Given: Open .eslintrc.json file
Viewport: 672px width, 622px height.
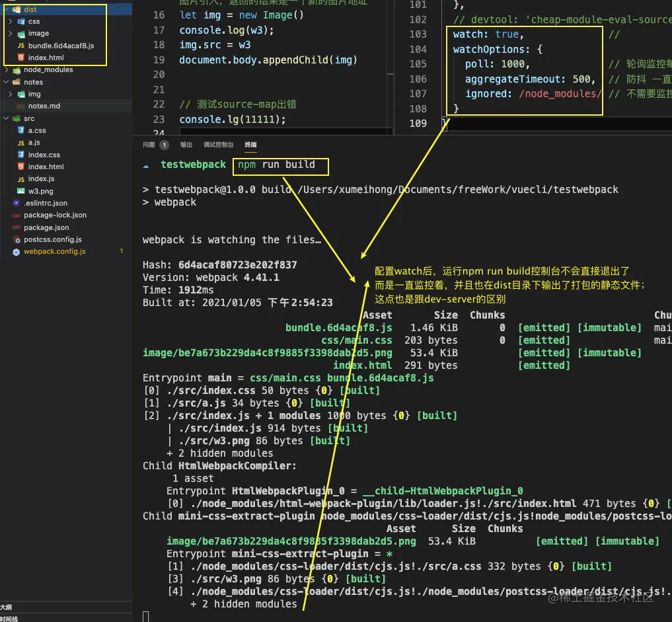Looking at the screenshot, I should click(46, 203).
